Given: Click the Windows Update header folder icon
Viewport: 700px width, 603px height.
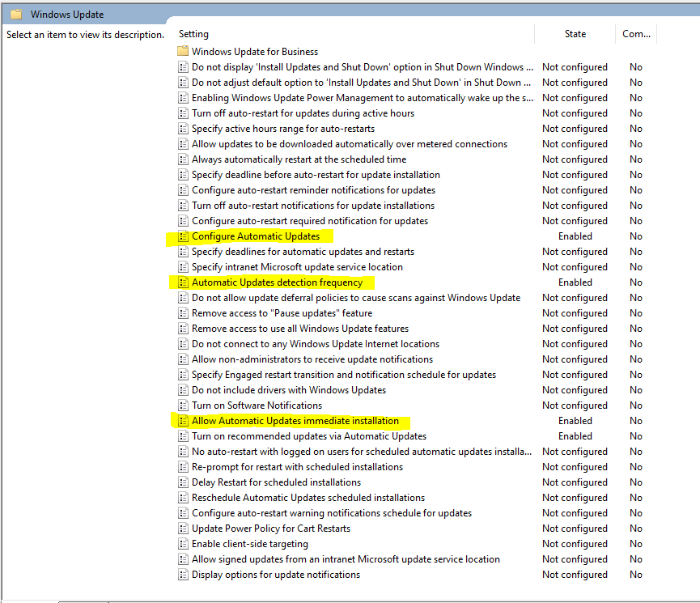Looking at the screenshot, I should pos(16,15).
